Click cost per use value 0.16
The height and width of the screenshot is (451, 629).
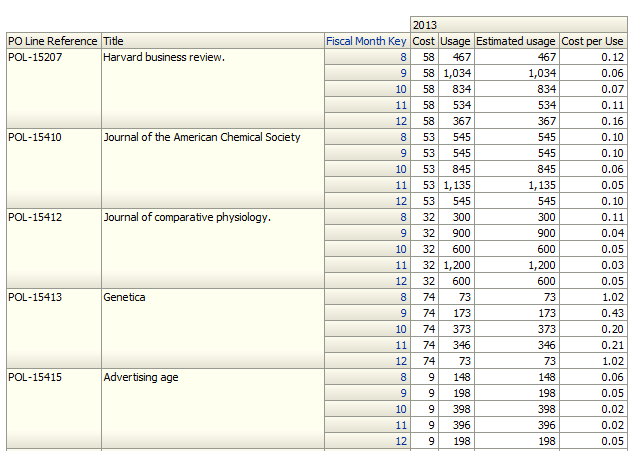point(593,121)
